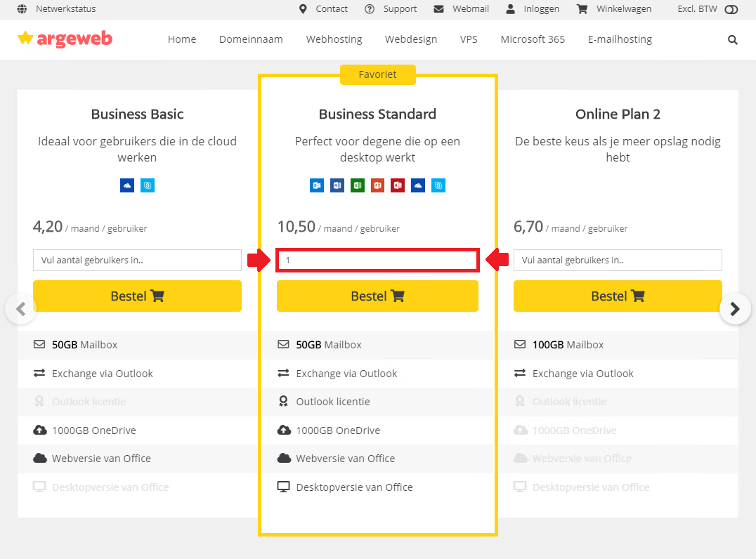
Task: Click the Business Standard plan title
Action: click(x=377, y=114)
